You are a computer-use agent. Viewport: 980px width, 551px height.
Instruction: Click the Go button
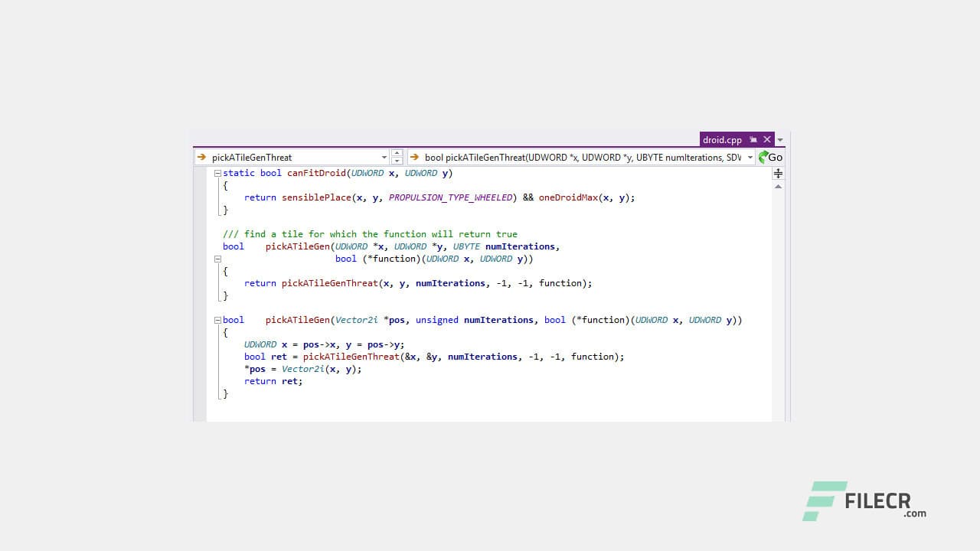coord(775,157)
